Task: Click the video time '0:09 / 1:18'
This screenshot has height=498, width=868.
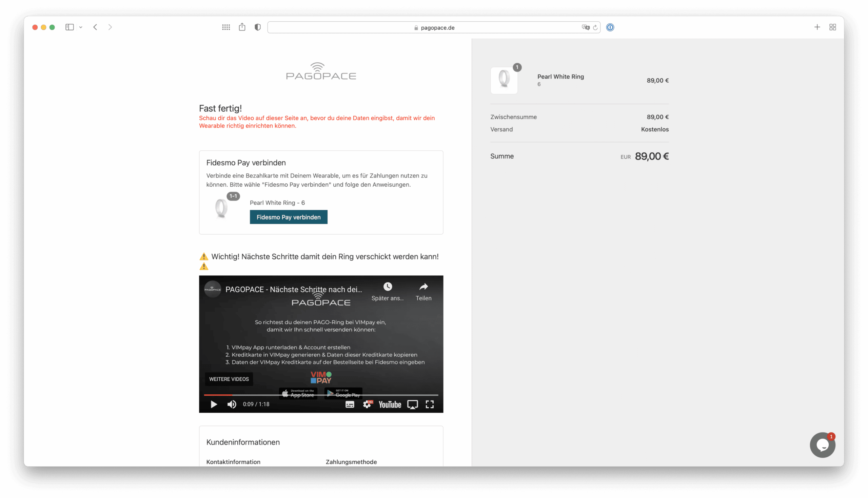Action: (x=256, y=404)
